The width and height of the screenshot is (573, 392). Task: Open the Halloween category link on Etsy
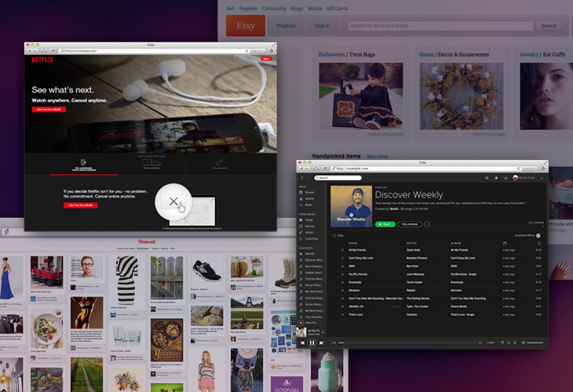(x=331, y=54)
